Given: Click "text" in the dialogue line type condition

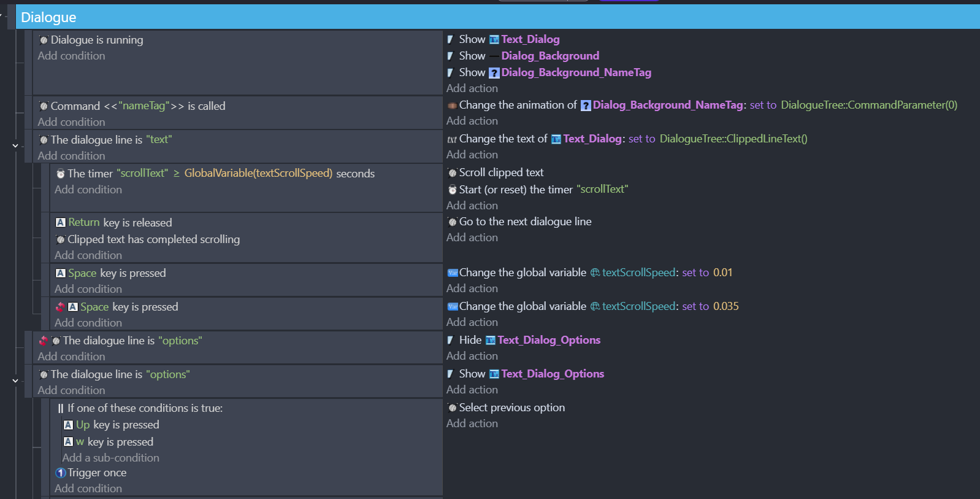Looking at the screenshot, I should pyautogui.click(x=159, y=139).
